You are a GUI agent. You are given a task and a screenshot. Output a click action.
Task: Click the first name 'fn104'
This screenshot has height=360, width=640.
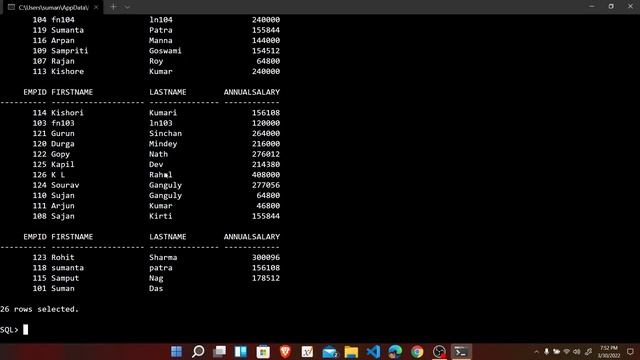point(63,20)
